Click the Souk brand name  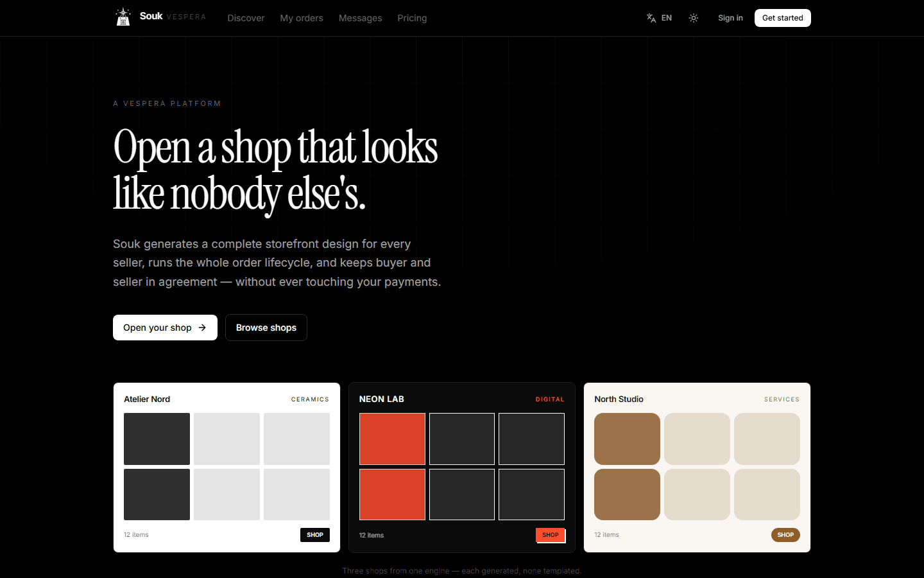coord(151,16)
